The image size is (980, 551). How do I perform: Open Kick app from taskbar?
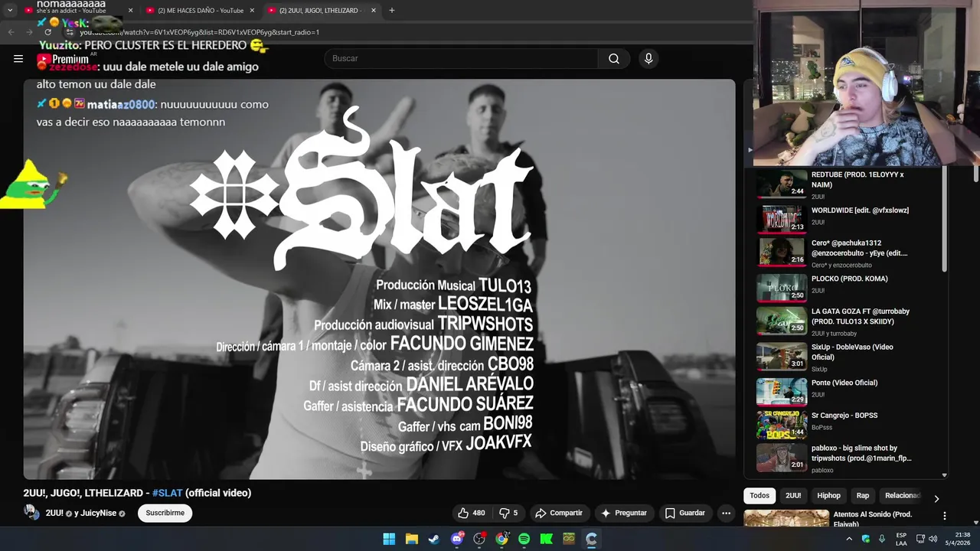(547, 539)
